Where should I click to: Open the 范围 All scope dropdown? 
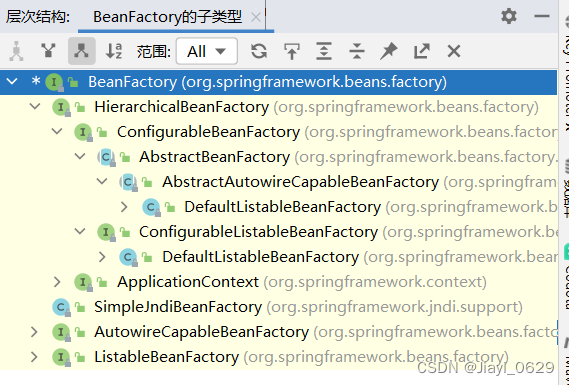click(x=207, y=51)
